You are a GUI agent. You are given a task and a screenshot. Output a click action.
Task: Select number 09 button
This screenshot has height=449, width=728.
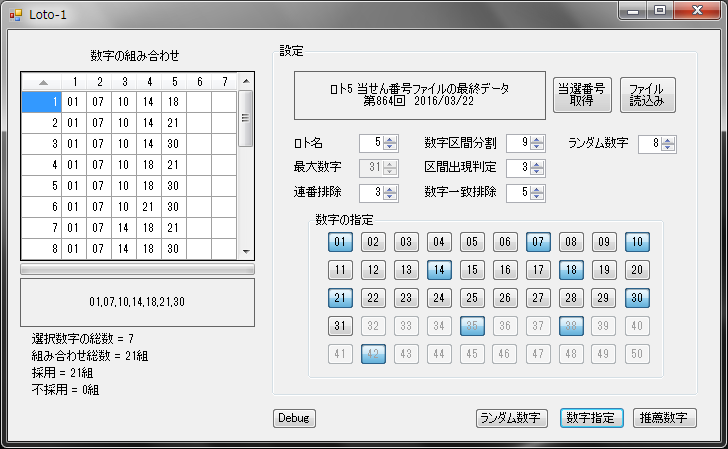[604, 242]
